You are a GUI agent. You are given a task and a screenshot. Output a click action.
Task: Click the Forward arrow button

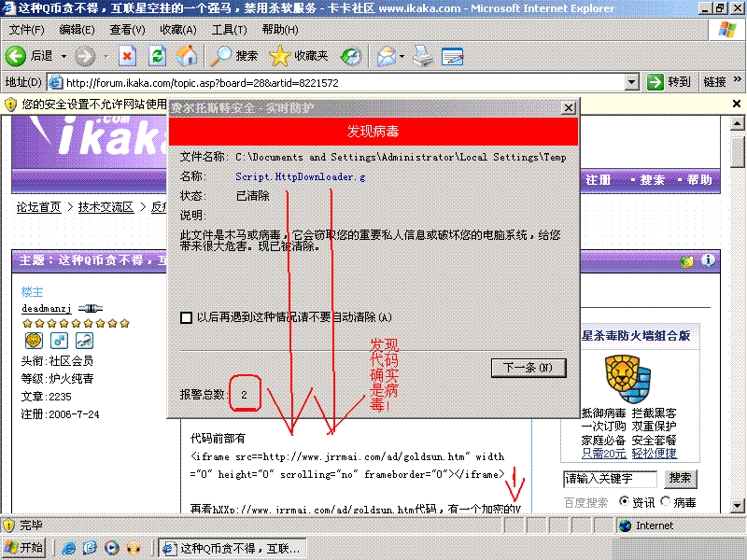(x=85, y=56)
